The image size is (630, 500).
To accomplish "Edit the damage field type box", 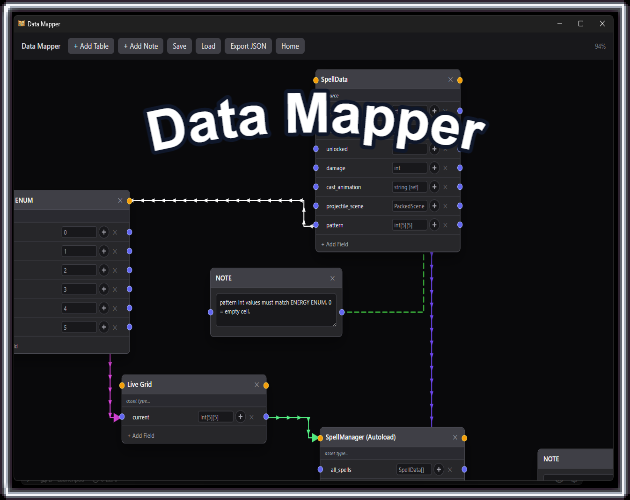I will tap(409, 168).
